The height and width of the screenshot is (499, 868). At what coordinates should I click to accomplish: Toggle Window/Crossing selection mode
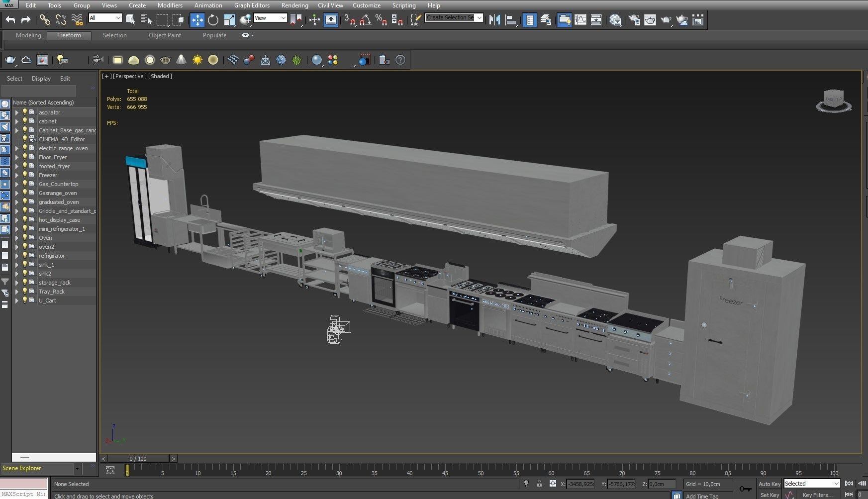pyautogui.click(x=178, y=20)
